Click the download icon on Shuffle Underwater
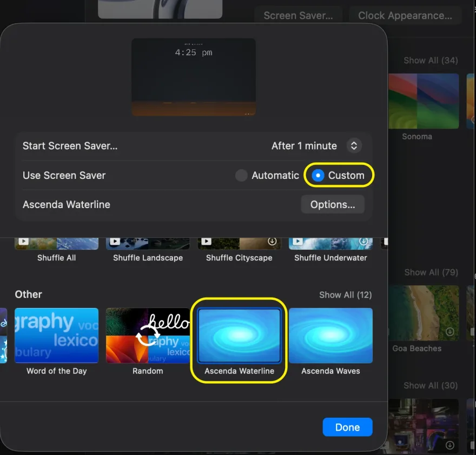The width and height of the screenshot is (476, 455). point(363,241)
